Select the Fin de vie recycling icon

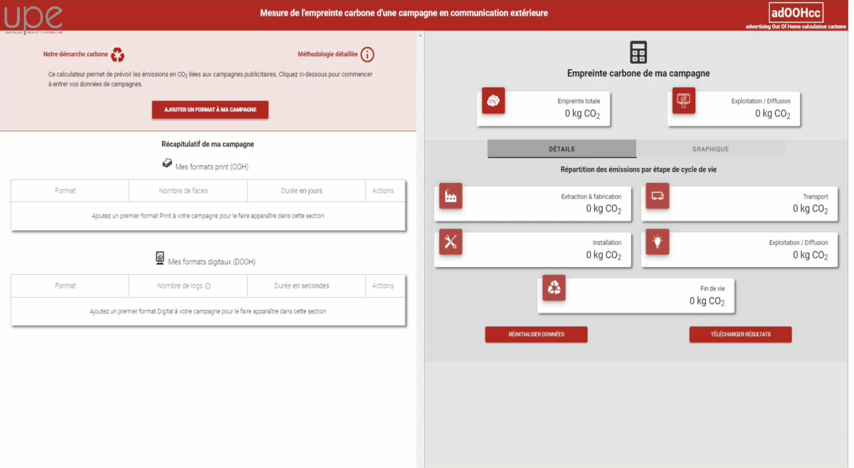tap(554, 288)
